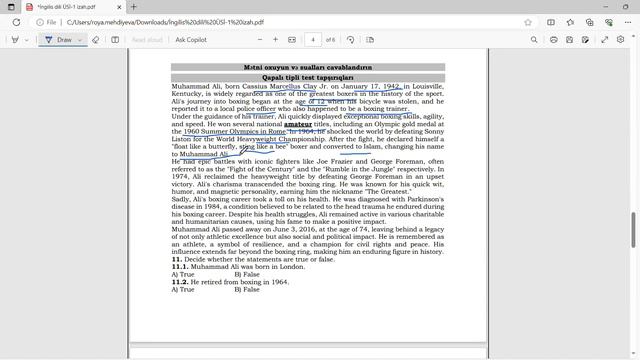Open Browser essentials heart icon
640x360 pixels.
pyautogui.click(x=609, y=22)
